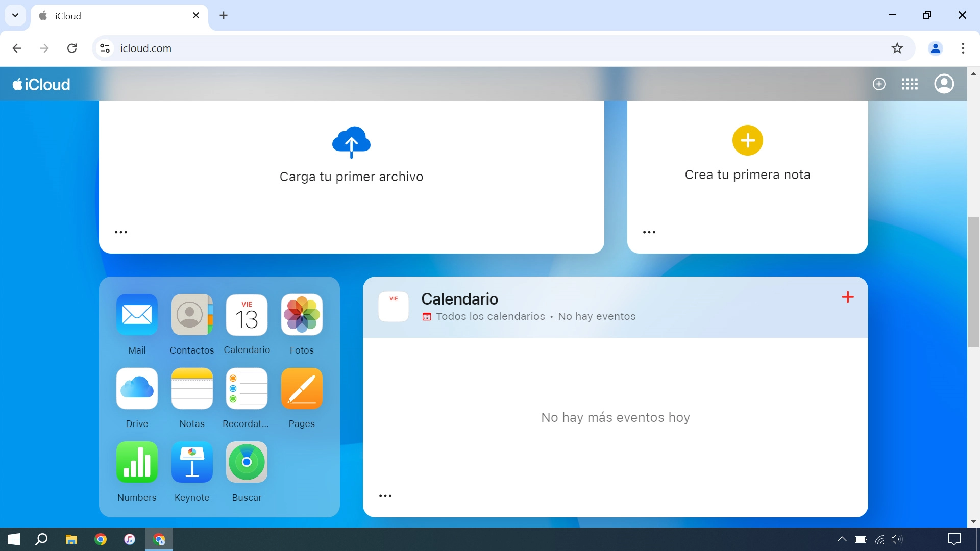Add a new calendar event with red plus

pos(847,297)
